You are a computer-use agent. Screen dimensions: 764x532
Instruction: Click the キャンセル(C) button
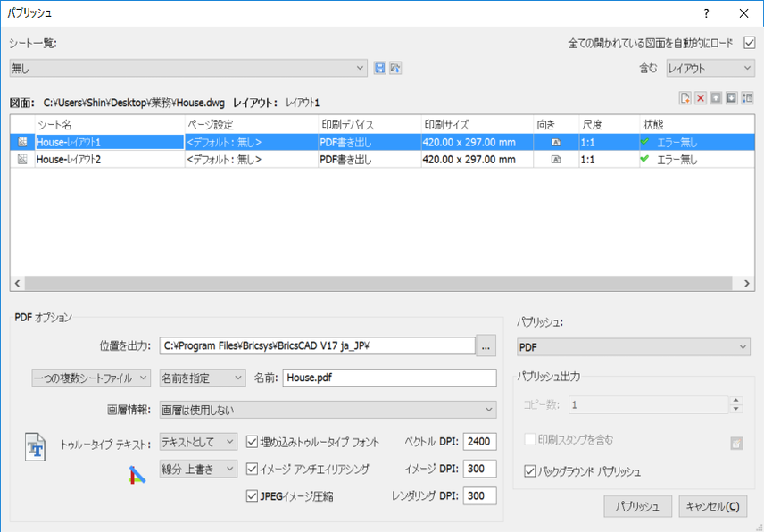(x=712, y=506)
